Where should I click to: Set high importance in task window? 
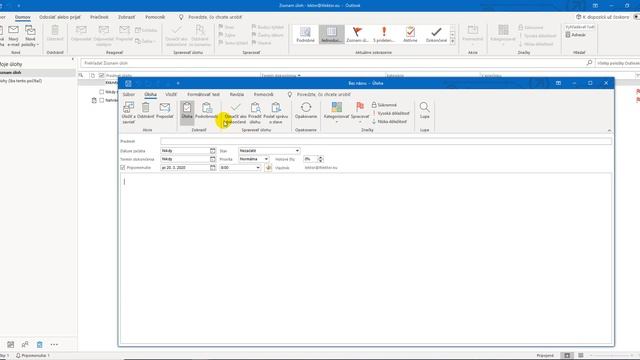(x=391, y=113)
